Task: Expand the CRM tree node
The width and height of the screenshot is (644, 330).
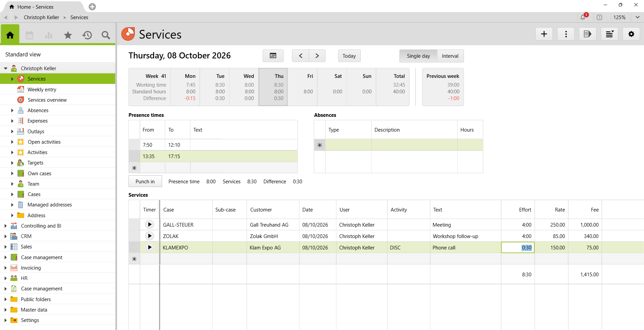Action: 5,236
